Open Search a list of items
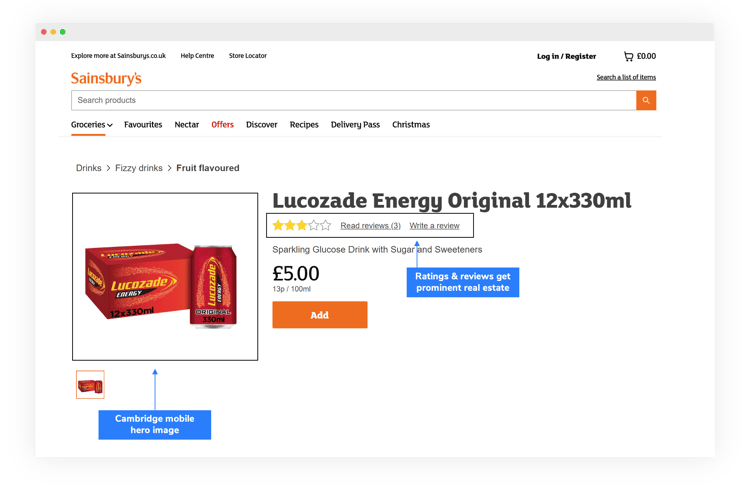This screenshot has width=750, height=490. tap(626, 77)
